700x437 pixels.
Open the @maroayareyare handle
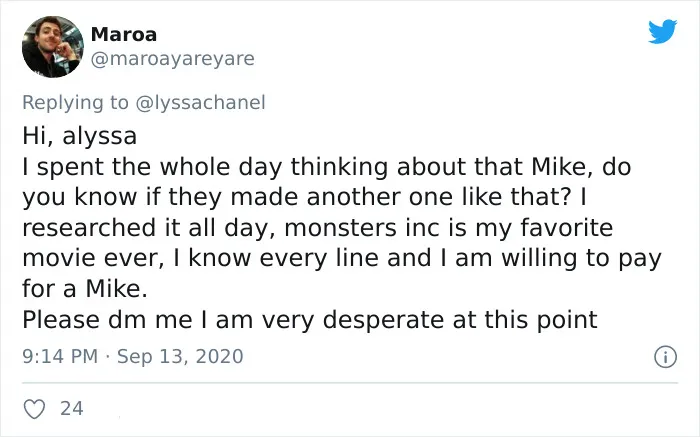tap(172, 58)
